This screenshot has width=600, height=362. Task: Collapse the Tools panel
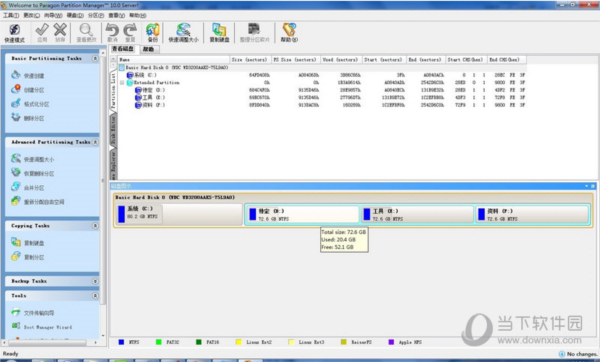(95, 296)
